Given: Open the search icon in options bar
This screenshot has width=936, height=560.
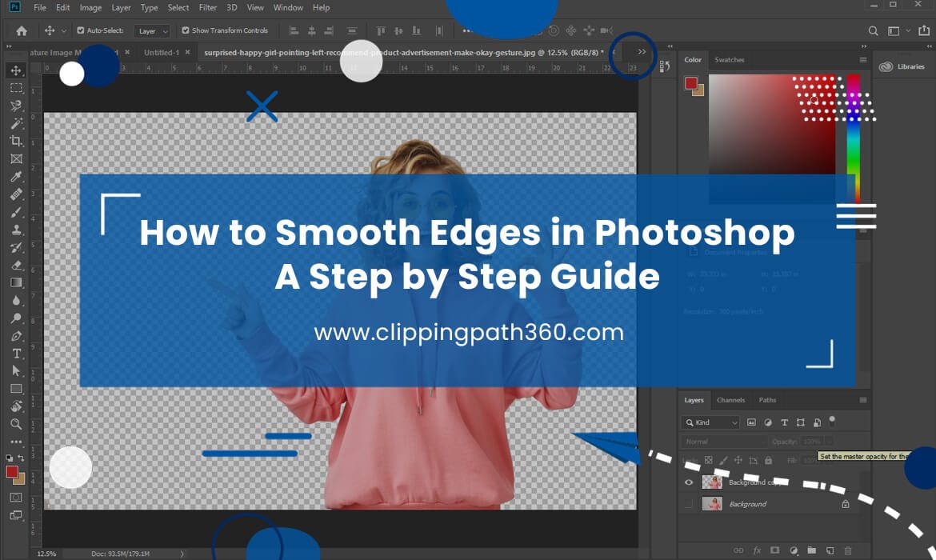Looking at the screenshot, I should point(873,30).
